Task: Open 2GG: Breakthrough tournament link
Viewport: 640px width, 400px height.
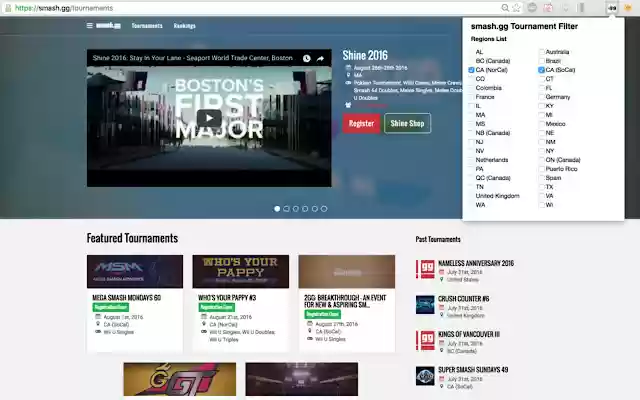Action: pyautogui.click(x=345, y=301)
